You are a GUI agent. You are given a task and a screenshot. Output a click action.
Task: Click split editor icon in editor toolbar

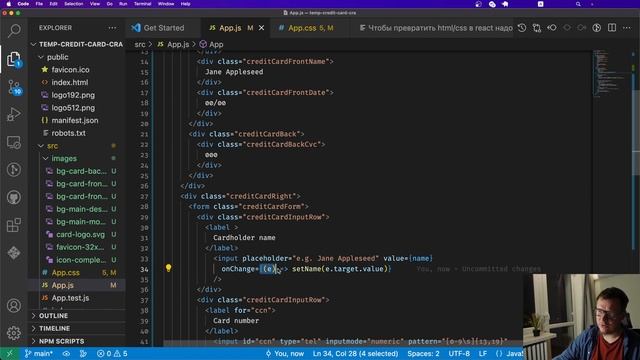612,28
